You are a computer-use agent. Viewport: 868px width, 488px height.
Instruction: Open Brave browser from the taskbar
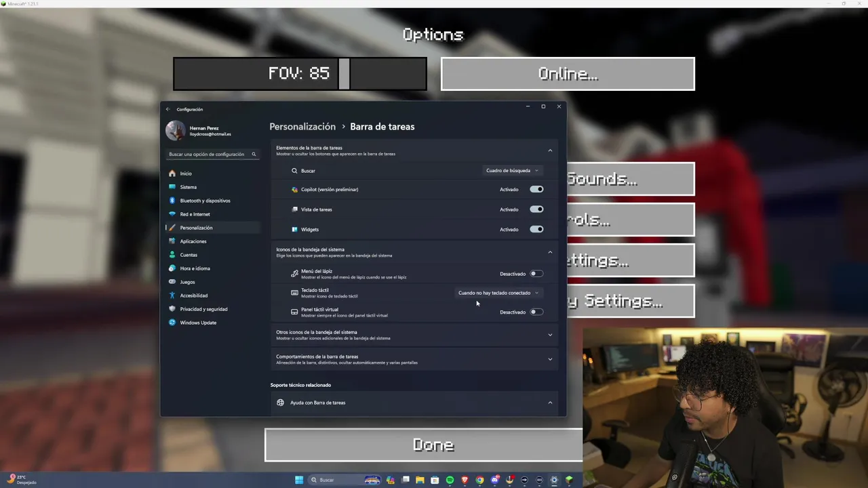pyautogui.click(x=465, y=480)
